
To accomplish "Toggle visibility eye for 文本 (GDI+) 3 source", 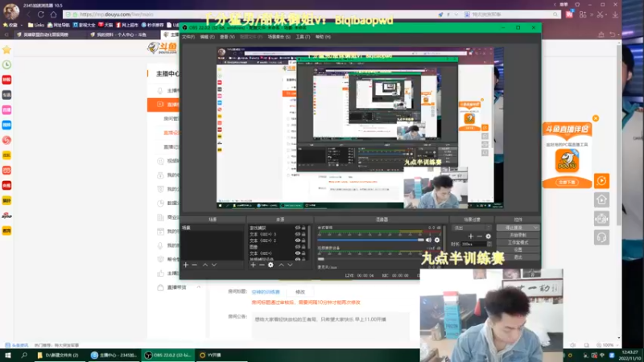I will 298,234.
